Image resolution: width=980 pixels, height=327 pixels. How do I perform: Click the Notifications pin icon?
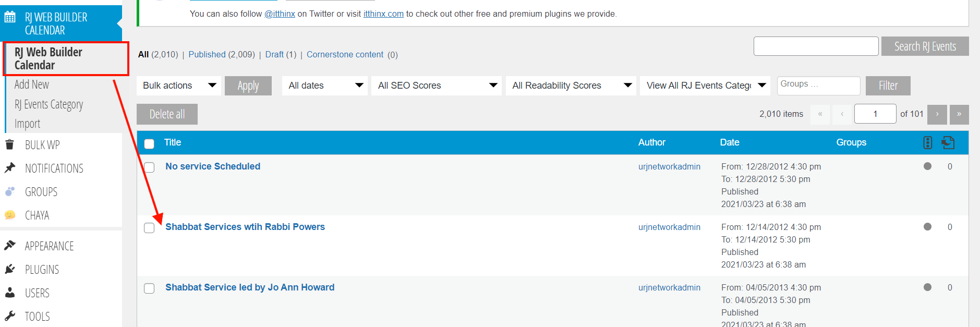9,168
